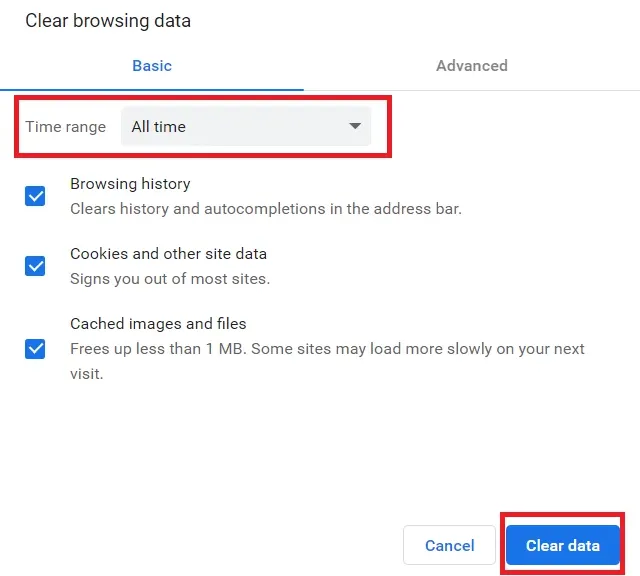Image resolution: width=640 pixels, height=576 pixels.
Task: Switch to the Advanced tab
Action: [x=472, y=66]
